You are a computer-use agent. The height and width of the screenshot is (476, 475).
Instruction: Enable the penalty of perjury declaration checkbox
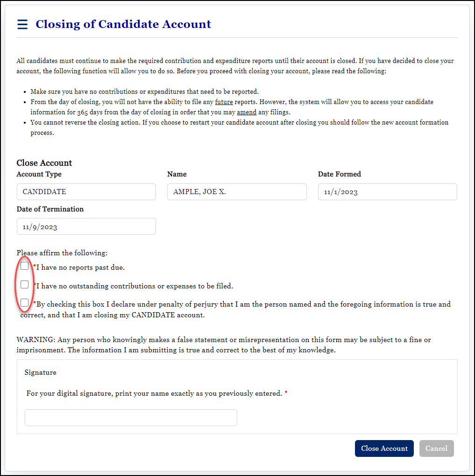(25, 302)
